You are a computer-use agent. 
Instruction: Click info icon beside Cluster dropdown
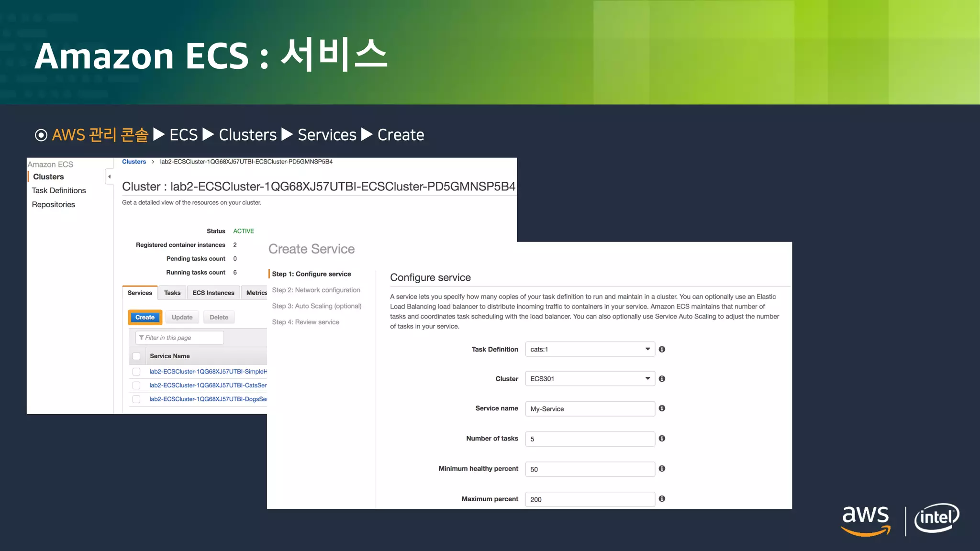(662, 379)
